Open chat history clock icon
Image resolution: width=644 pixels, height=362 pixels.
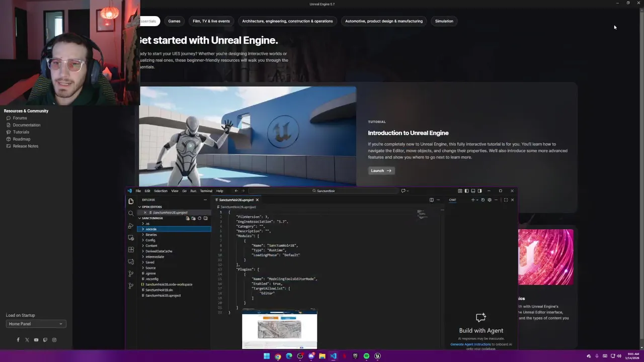[x=483, y=200]
